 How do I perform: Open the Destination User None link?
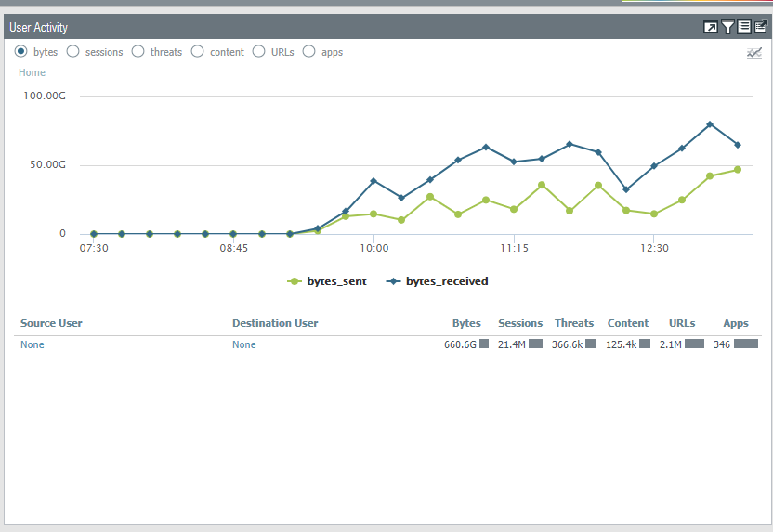pos(244,344)
